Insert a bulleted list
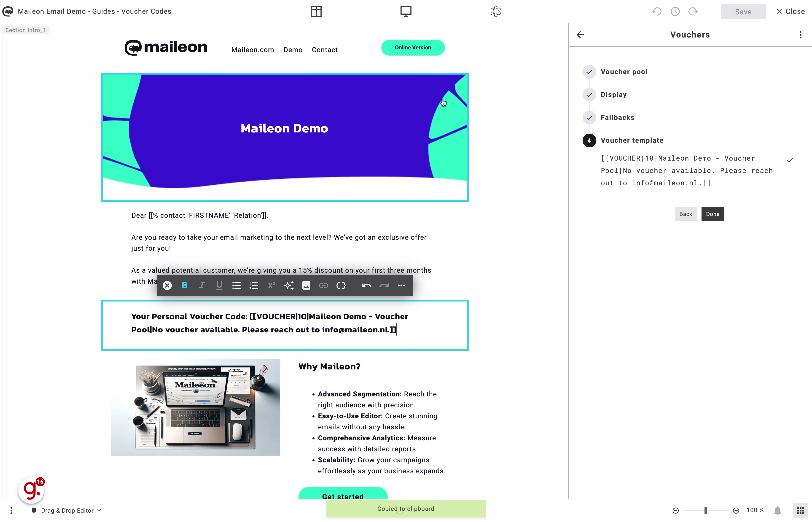This screenshot has height=522, width=812. 237,285
